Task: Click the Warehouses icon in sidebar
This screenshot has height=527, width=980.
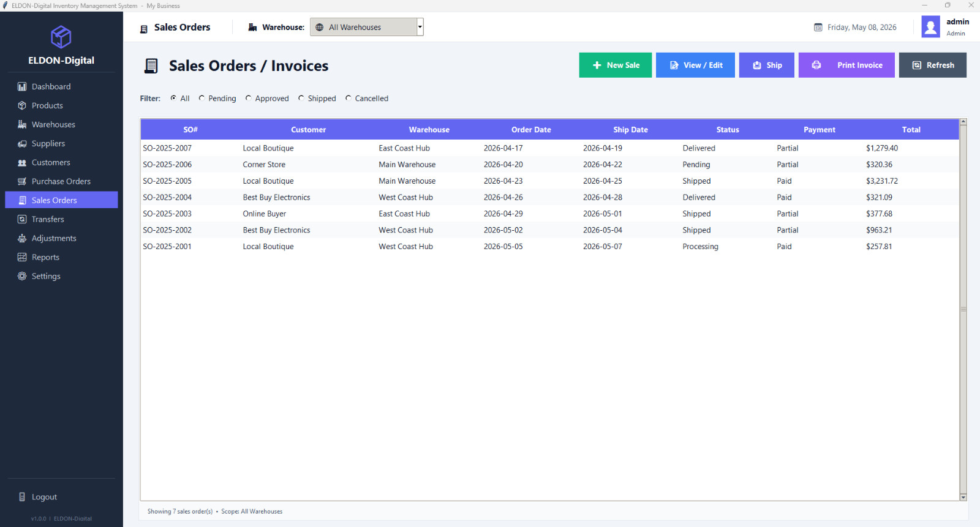Action: 22,125
